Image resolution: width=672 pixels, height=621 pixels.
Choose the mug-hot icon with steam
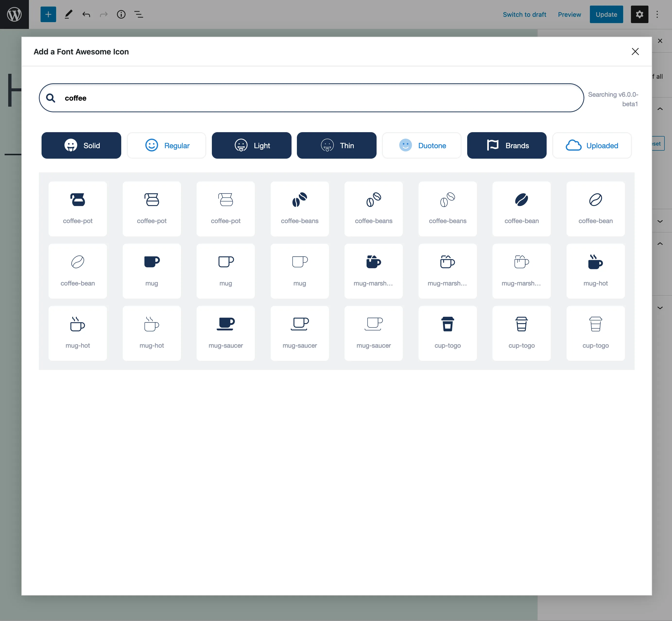click(595, 271)
